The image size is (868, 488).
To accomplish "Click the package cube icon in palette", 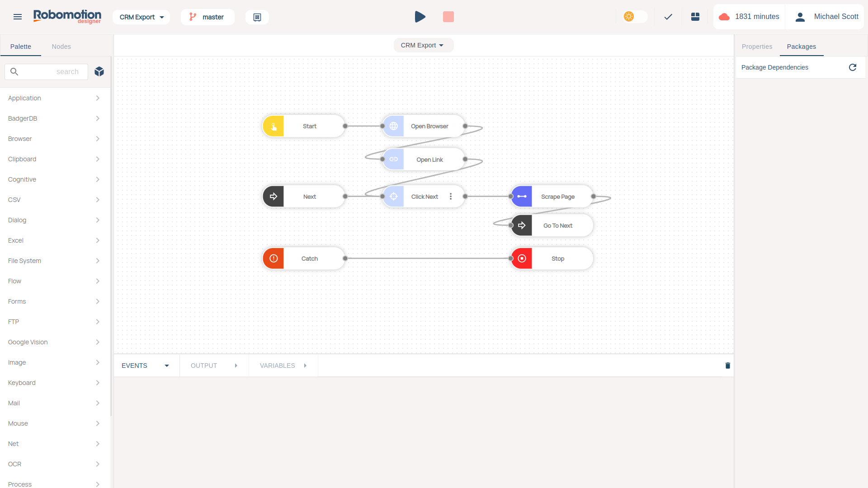I will point(99,71).
